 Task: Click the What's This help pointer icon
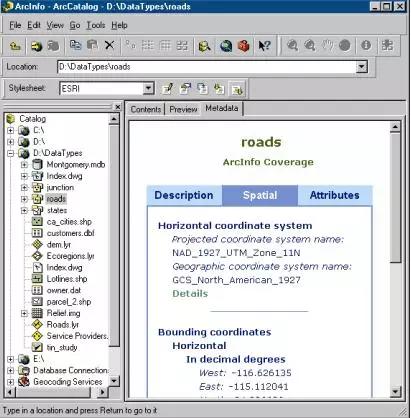(x=264, y=46)
